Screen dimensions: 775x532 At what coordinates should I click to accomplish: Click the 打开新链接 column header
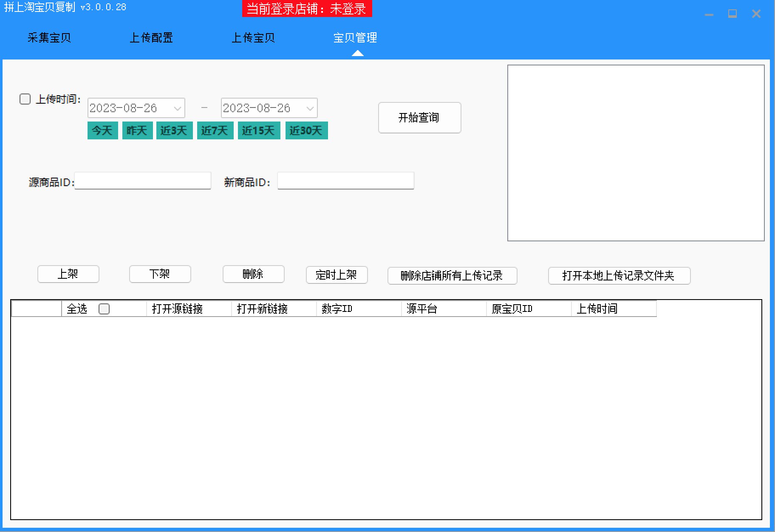274,309
